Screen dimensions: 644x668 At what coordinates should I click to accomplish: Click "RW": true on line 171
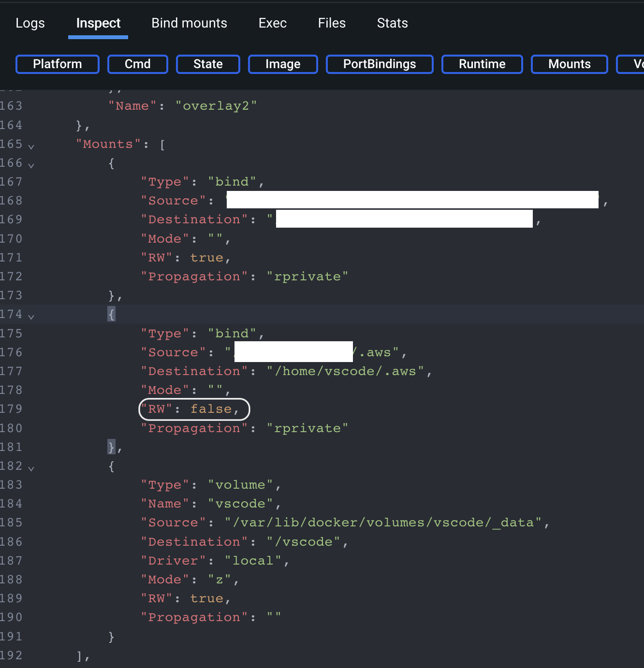click(x=185, y=258)
